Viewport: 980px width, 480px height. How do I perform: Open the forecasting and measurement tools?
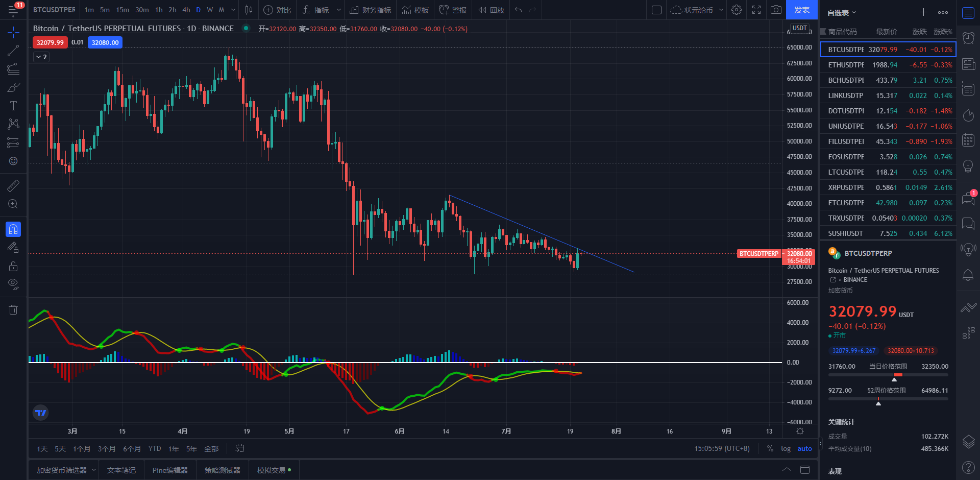pyautogui.click(x=13, y=142)
